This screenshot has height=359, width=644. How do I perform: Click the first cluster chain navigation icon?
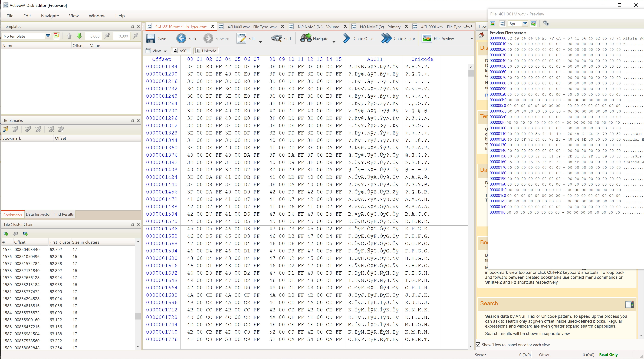6,234
